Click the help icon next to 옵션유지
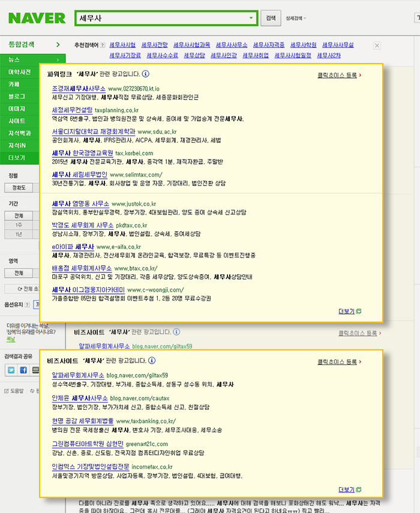Screen dimensions: 420x513 28,305
